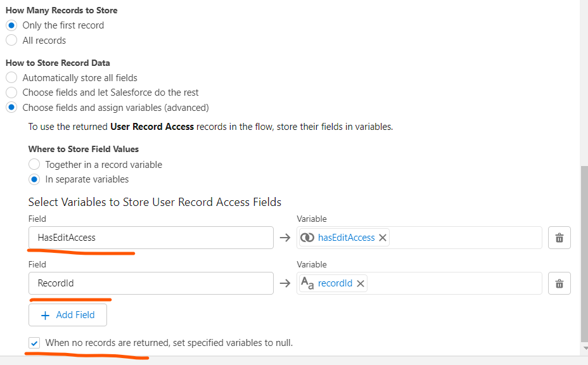Viewport: 588px width, 365px height.
Task: Open the HasEditAccess field combobox
Action: [x=151, y=238]
